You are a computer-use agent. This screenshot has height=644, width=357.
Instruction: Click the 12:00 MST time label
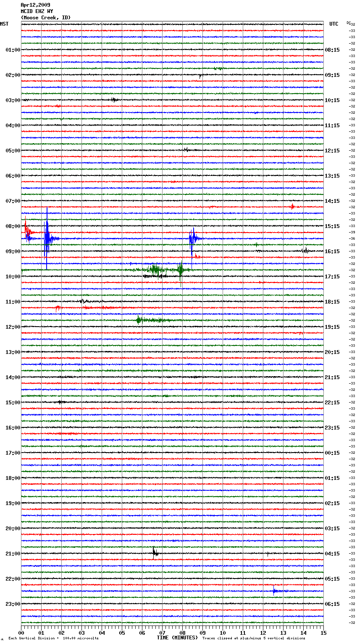pos(13,327)
